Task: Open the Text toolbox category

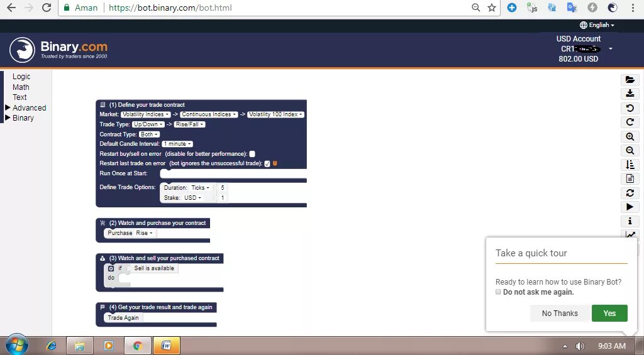Action: click(19, 97)
